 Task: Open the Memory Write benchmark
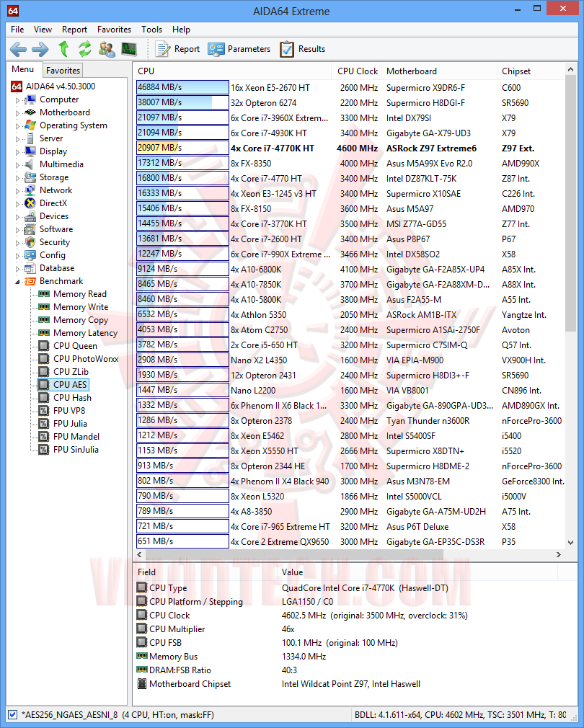coord(81,307)
